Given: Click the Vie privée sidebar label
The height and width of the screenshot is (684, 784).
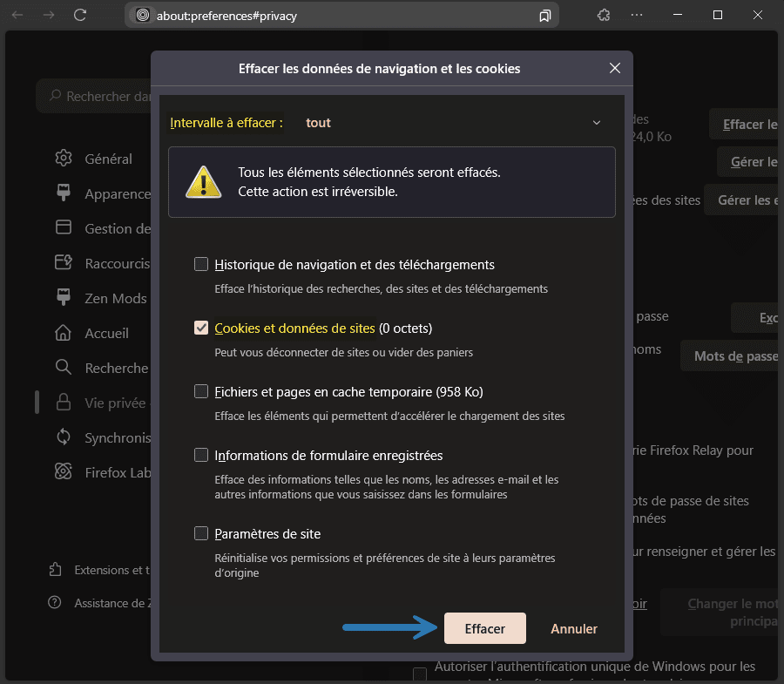Looking at the screenshot, I should 118,403.
